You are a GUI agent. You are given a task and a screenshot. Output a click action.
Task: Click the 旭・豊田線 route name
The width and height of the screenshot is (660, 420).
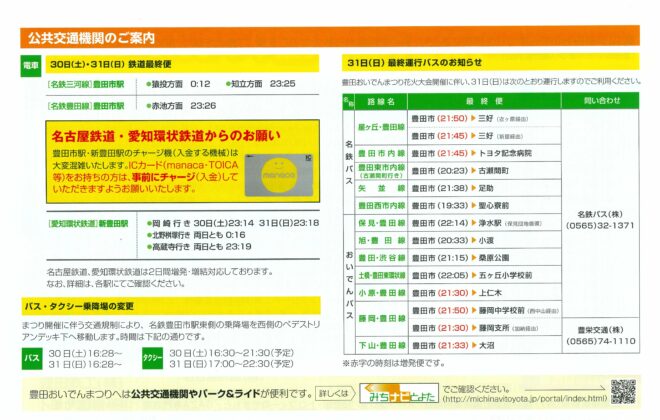pyautogui.click(x=381, y=240)
